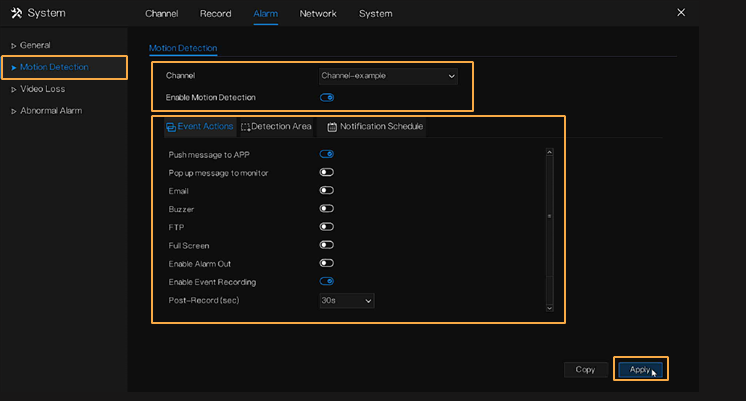Click the Event Actions tab icon
746x401 pixels.
[170, 127]
